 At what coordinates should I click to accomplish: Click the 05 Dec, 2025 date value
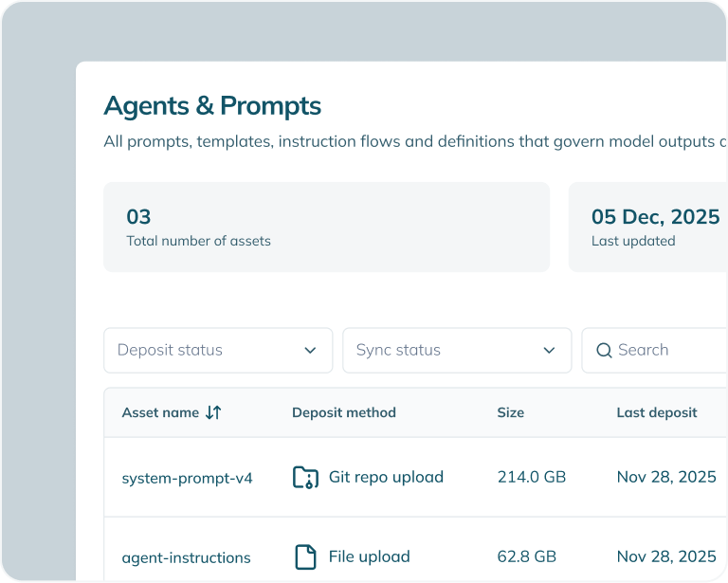656,217
